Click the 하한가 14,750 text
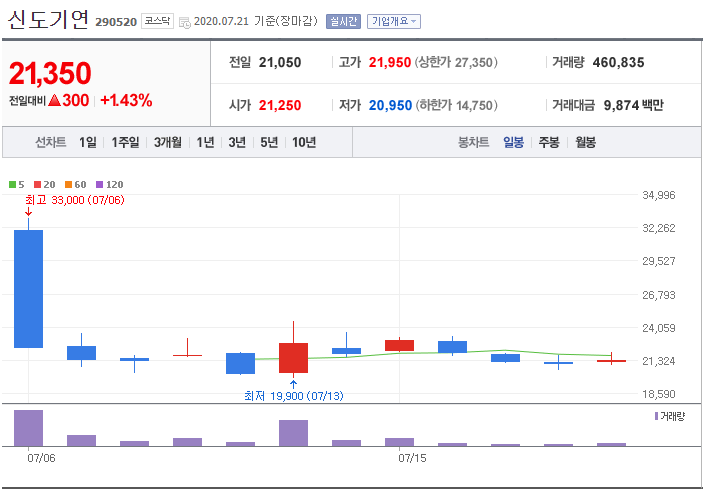The width and height of the screenshot is (703, 489). click(457, 106)
